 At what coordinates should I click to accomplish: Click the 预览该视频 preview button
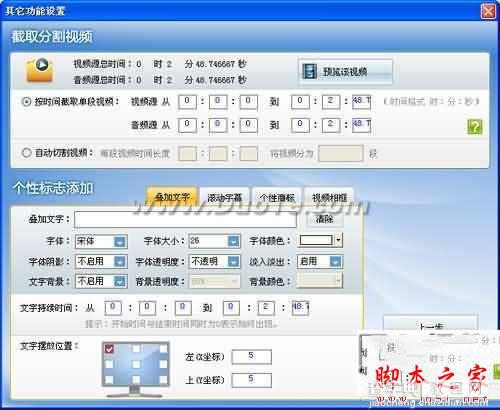pos(345,71)
